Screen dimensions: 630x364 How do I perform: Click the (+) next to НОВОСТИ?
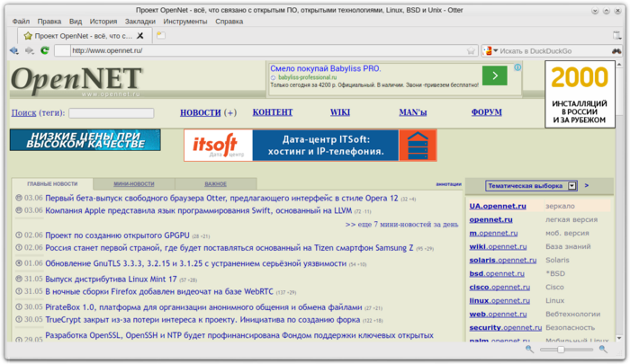pos(230,112)
